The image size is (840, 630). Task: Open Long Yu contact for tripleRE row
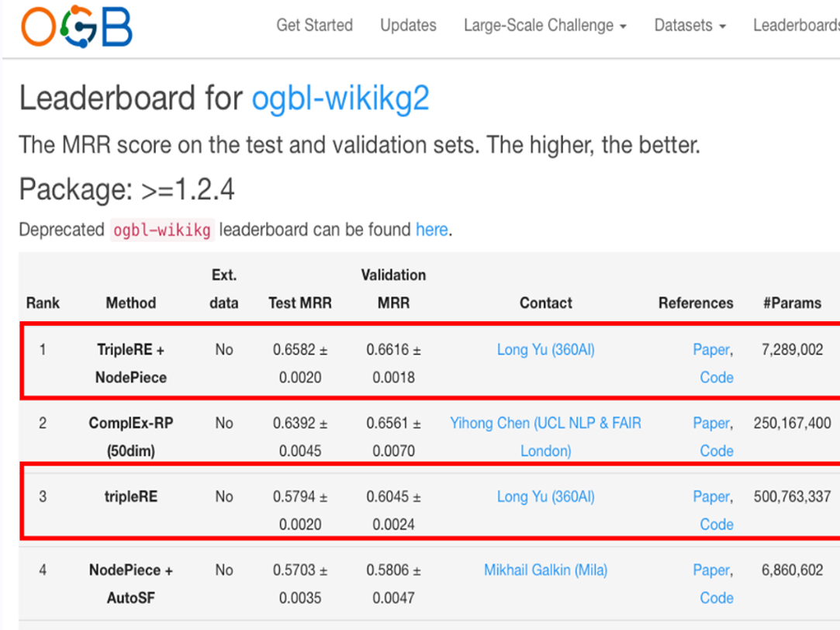545,497
